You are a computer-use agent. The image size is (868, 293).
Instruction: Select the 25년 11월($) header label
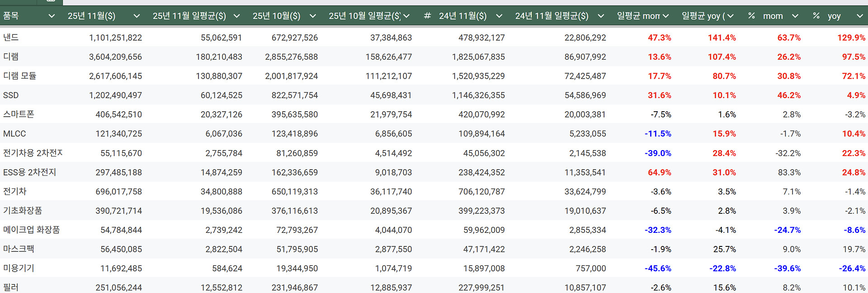(x=91, y=16)
